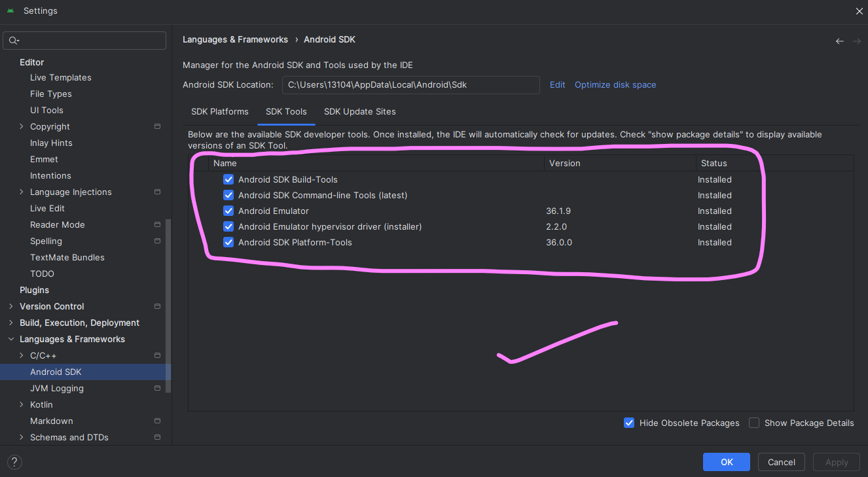Click project-level icon beside JVM Logging

click(x=157, y=388)
